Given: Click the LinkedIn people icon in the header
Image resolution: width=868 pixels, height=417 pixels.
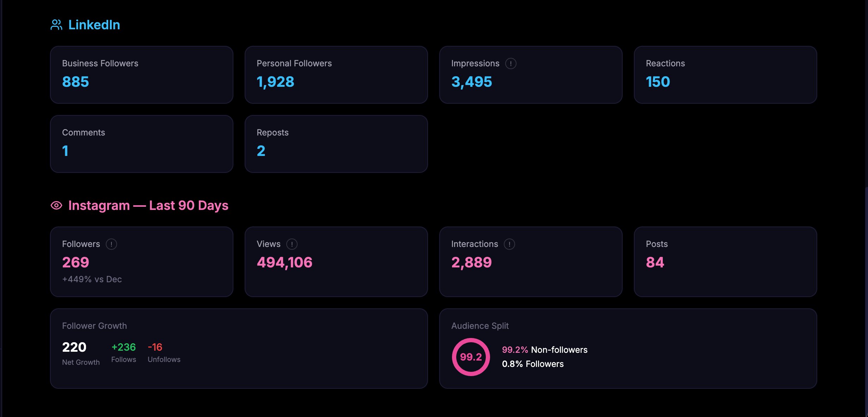Looking at the screenshot, I should click(56, 25).
